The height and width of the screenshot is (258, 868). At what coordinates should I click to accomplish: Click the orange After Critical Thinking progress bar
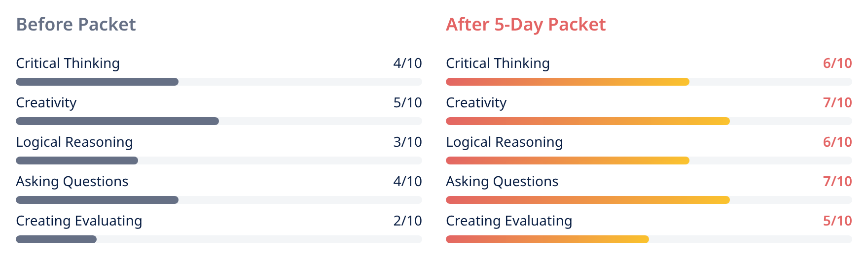pyautogui.click(x=568, y=82)
